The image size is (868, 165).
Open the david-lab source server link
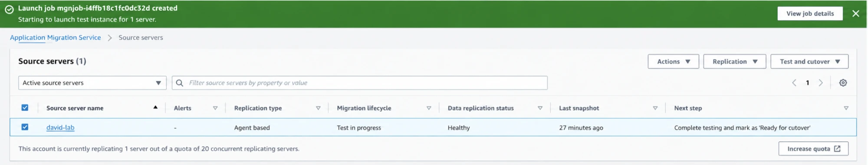pyautogui.click(x=60, y=128)
